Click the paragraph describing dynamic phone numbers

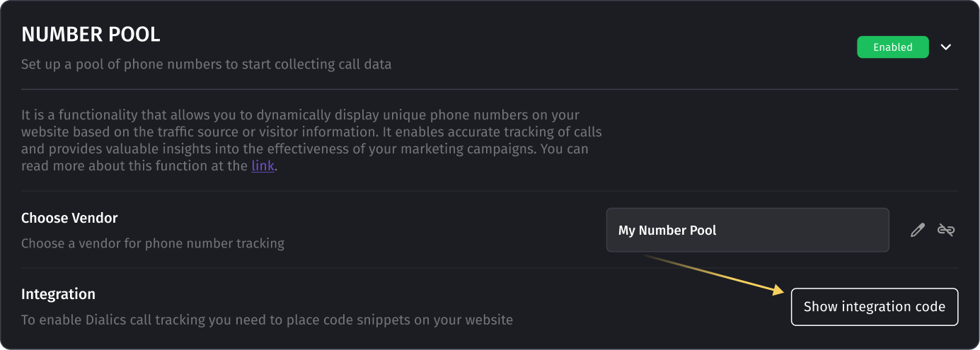311,141
